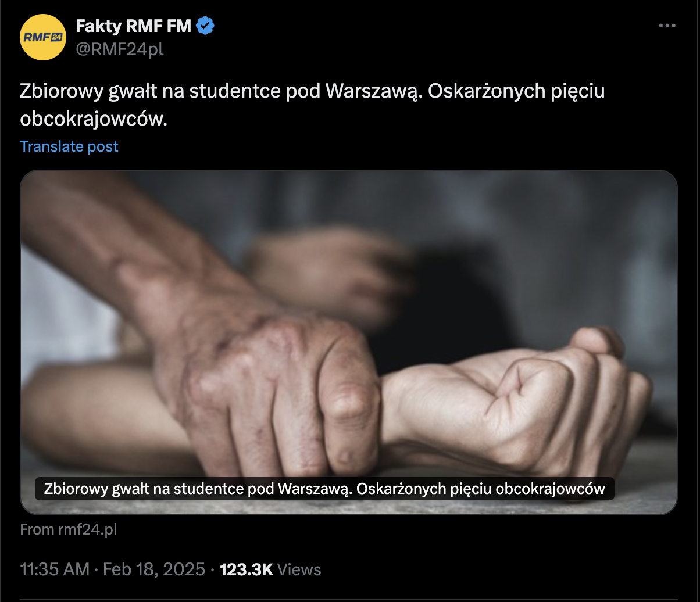Click the Views label

coord(299,569)
